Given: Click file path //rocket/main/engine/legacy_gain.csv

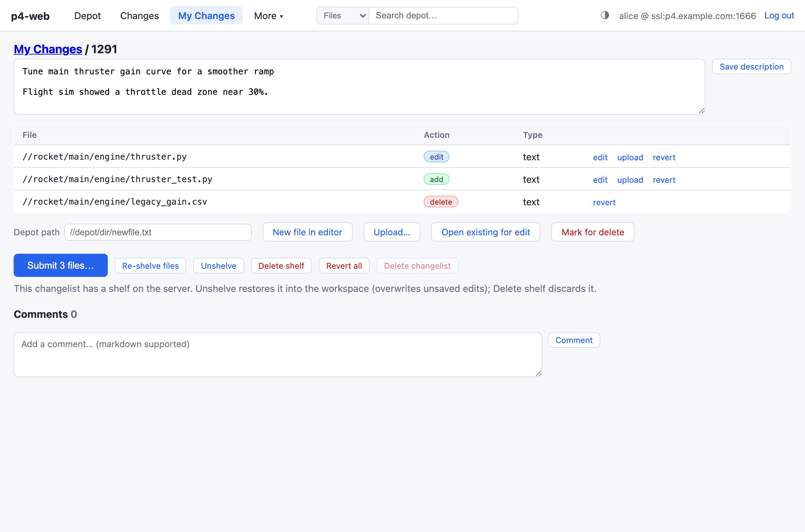Looking at the screenshot, I should tap(115, 202).
